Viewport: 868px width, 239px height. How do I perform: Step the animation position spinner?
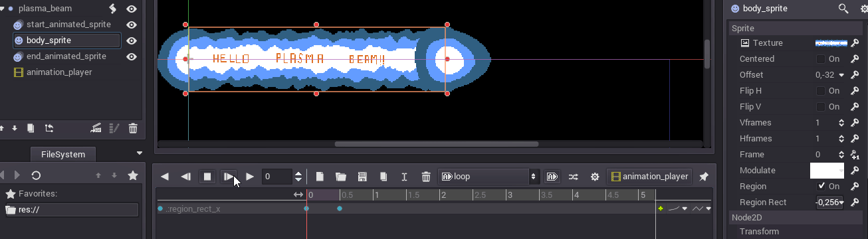[298, 177]
